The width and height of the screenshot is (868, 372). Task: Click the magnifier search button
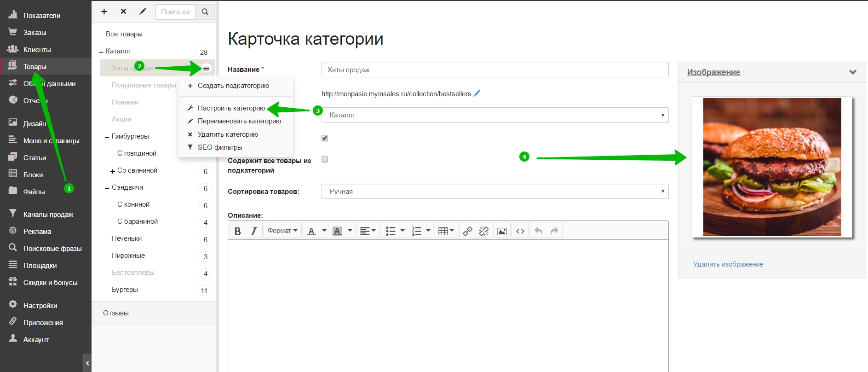click(x=205, y=12)
